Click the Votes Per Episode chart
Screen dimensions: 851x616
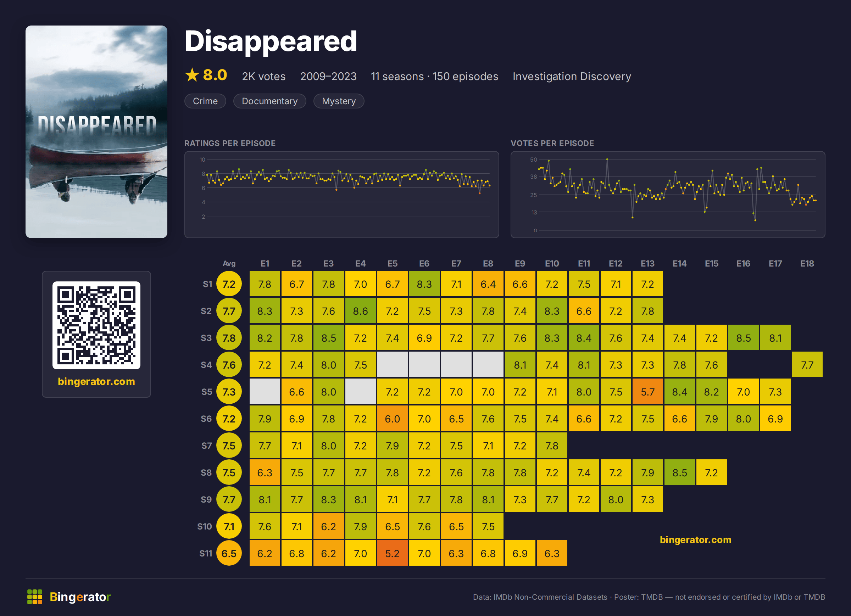tap(668, 194)
